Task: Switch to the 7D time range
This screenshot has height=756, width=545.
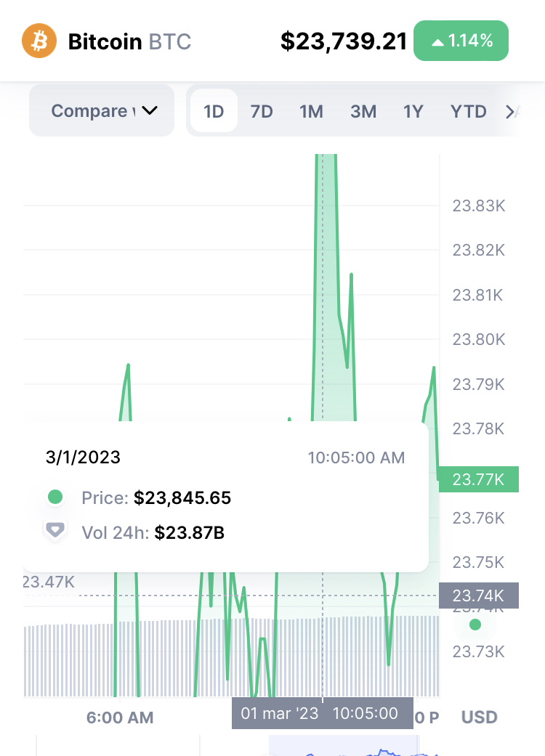Action: coord(261,111)
